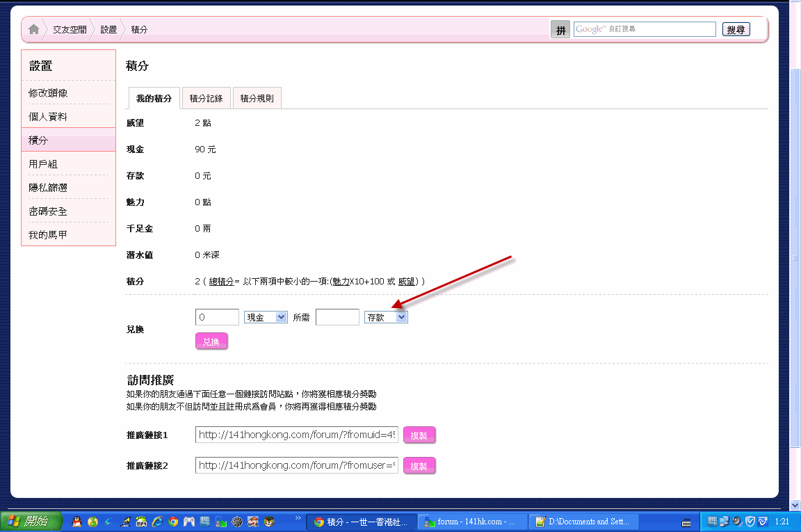
Task: Go to the forum home icon in breadcrumb
Action: pyautogui.click(x=33, y=29)
